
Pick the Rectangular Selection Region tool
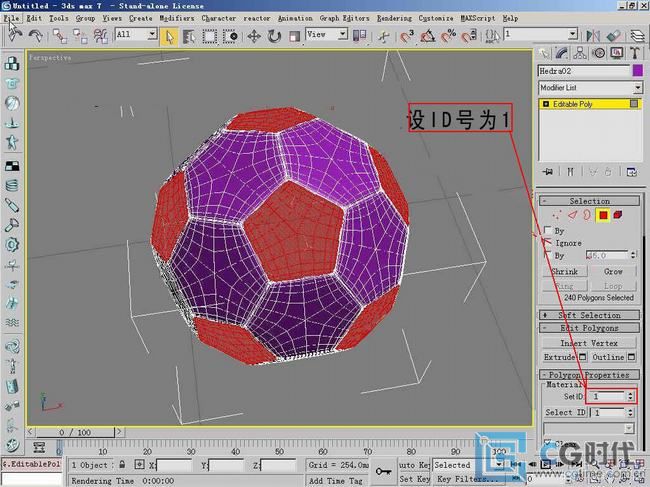pyautogui.click(x=209, y=36)
